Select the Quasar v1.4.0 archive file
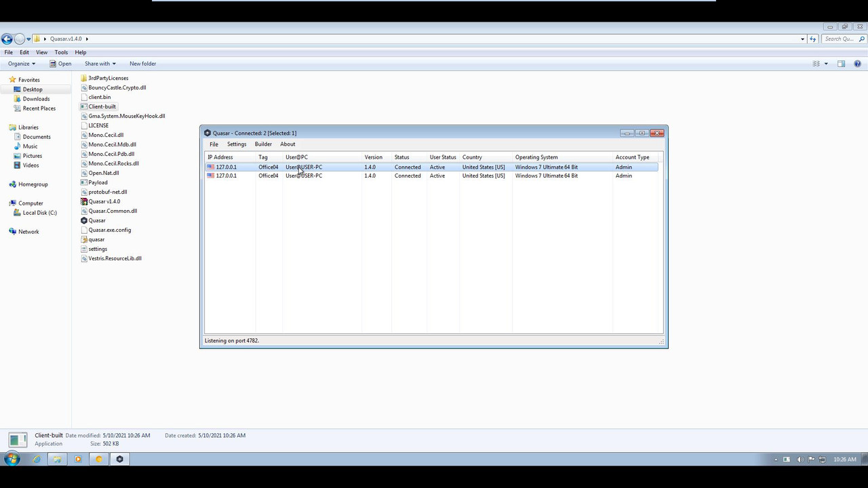Viewport: 868px width, 488px height. pos(100,201)
